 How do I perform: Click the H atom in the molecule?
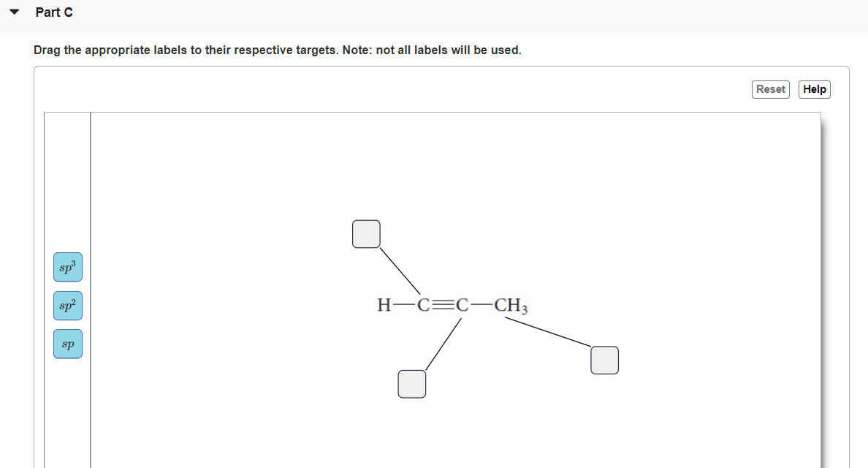[x=384, y=305]
